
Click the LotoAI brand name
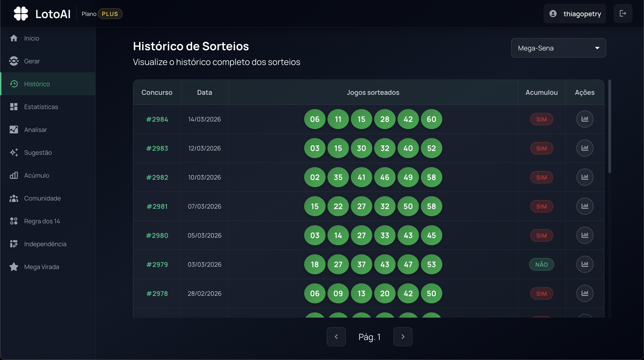(x=53, y=14)
